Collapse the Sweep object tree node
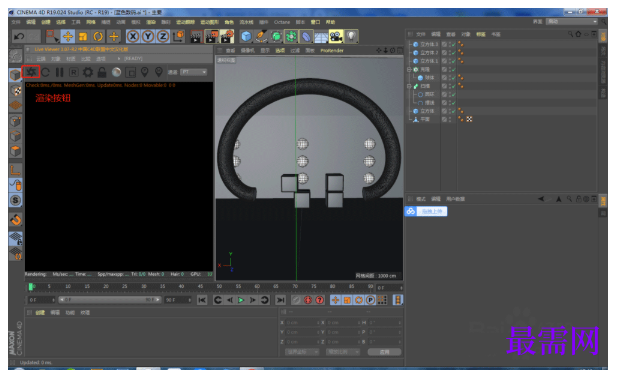The width and height of the screenshot is (618, 372). 409,86
